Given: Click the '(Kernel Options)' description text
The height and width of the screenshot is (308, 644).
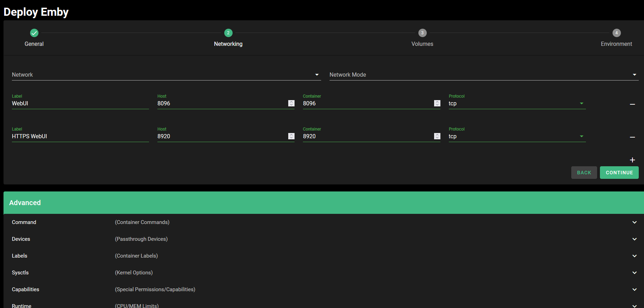Looking at the screenshot, I should 134,273.
